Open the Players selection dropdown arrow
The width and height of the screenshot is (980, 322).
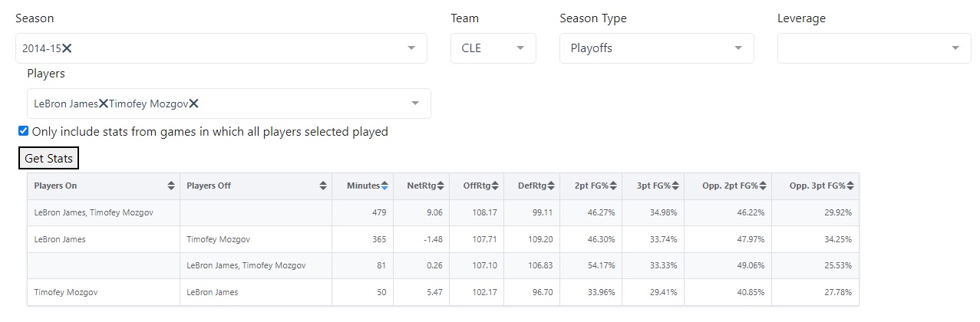coord(415,103)
